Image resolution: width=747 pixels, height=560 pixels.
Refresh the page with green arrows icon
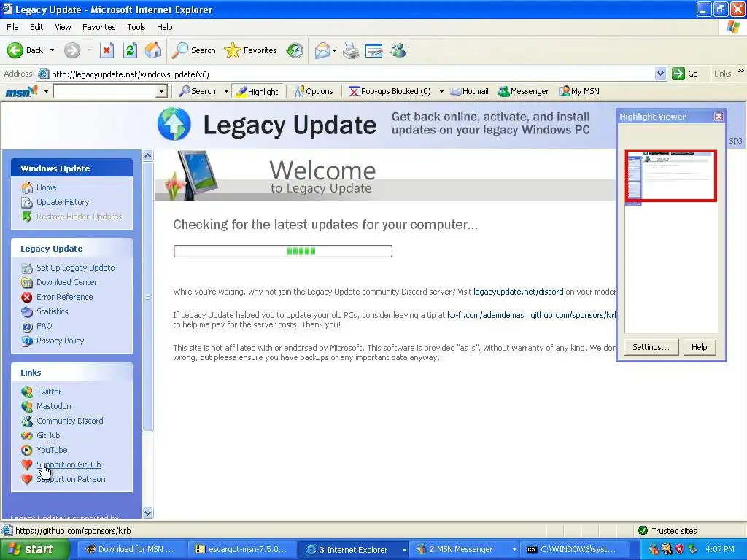130,50
